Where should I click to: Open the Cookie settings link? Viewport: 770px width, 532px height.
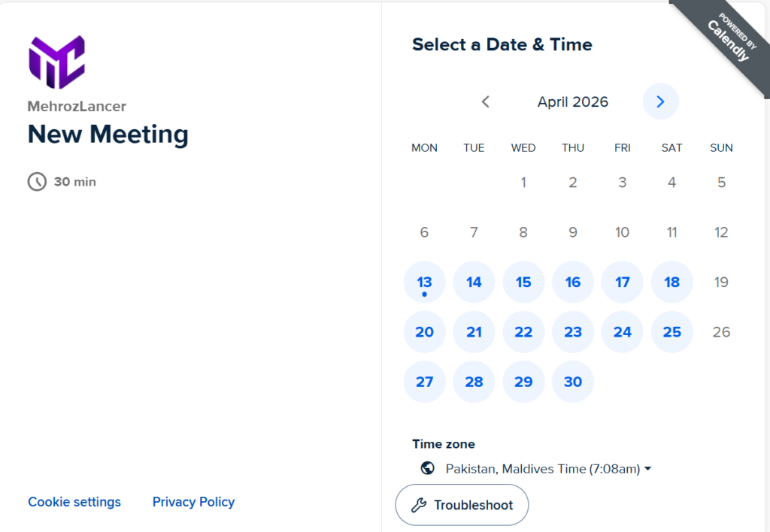click(74, 502)
